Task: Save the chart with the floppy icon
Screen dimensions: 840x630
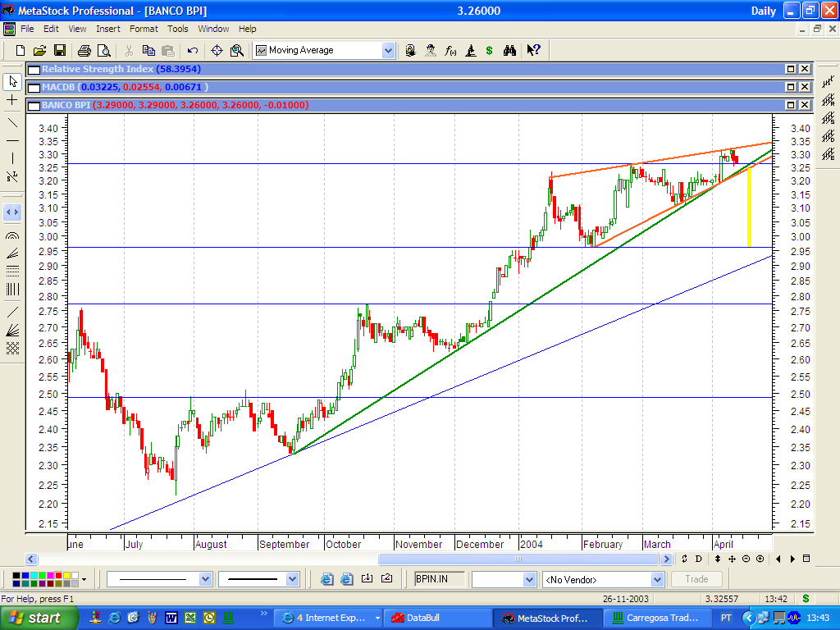Action: 59,50
